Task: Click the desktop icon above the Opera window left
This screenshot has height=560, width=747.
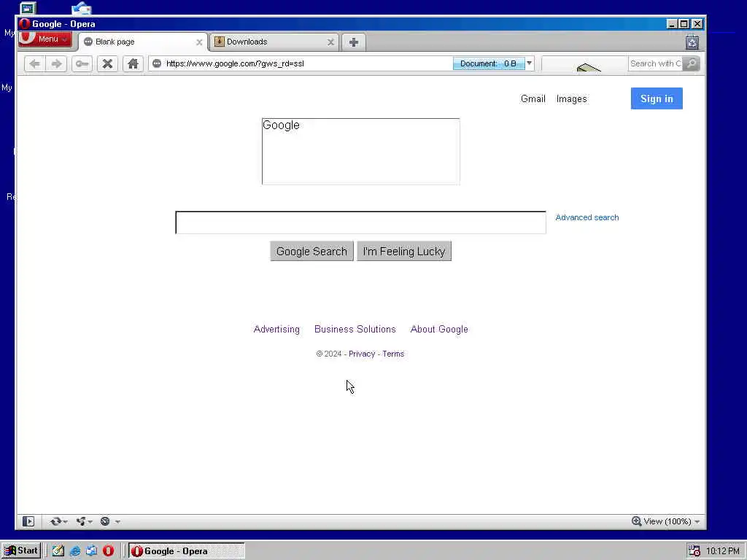Action: tap(28, 8)
